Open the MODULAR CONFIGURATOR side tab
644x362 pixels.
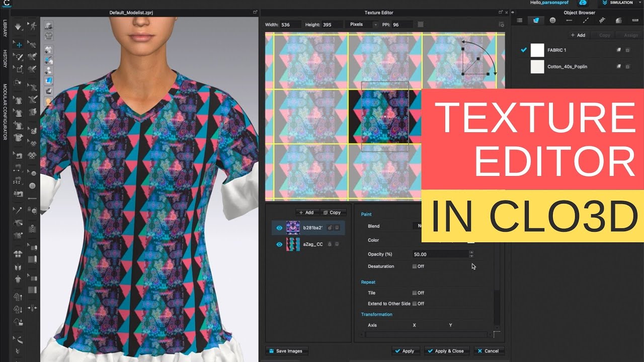[5, 112]
